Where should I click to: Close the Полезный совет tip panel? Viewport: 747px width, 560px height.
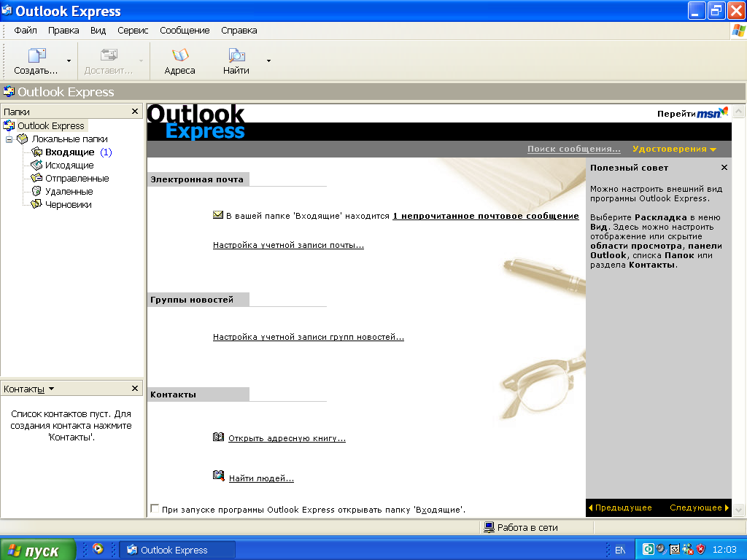coord(724,167)
